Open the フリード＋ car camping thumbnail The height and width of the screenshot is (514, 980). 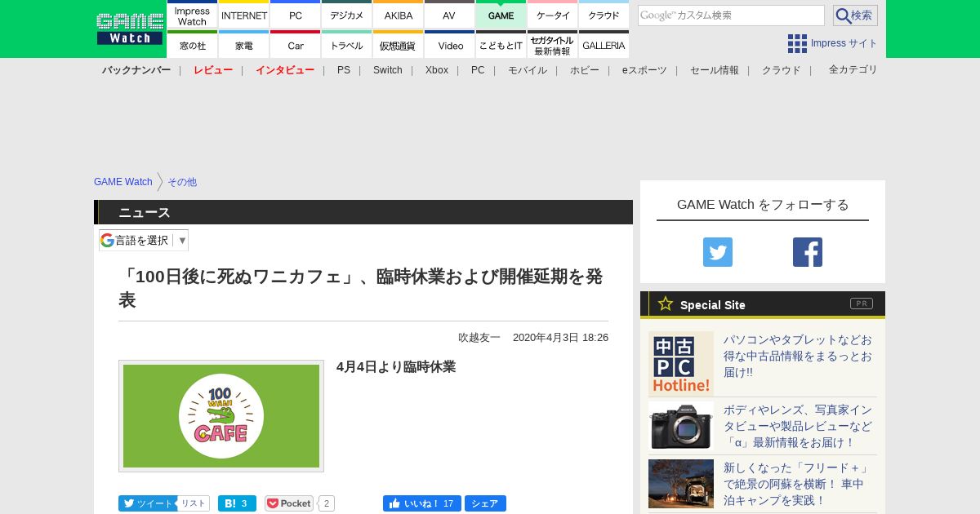[681, 484]
